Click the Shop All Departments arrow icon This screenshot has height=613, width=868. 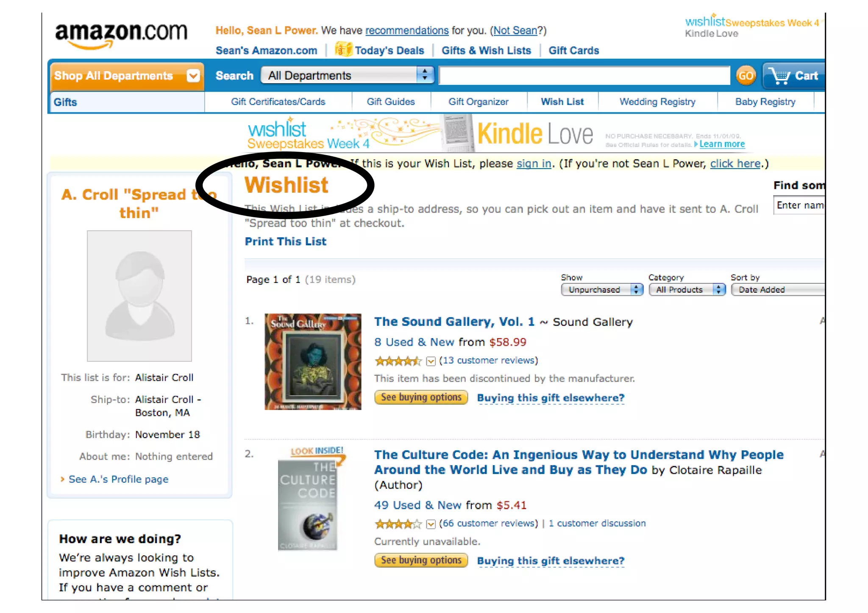coord(193,76)
